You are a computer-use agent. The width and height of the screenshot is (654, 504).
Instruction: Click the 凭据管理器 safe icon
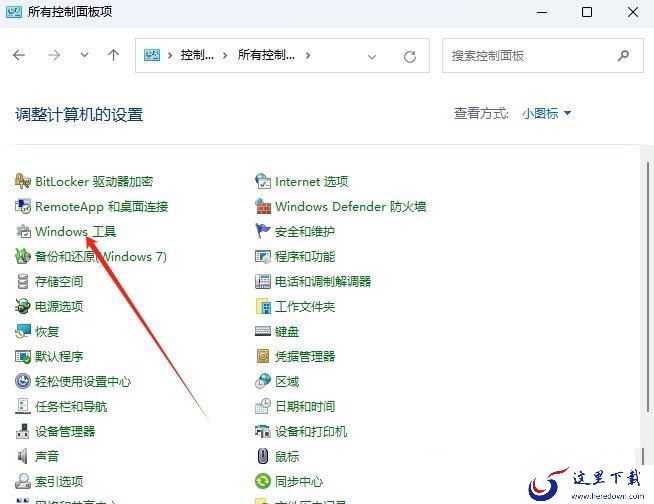263,356
